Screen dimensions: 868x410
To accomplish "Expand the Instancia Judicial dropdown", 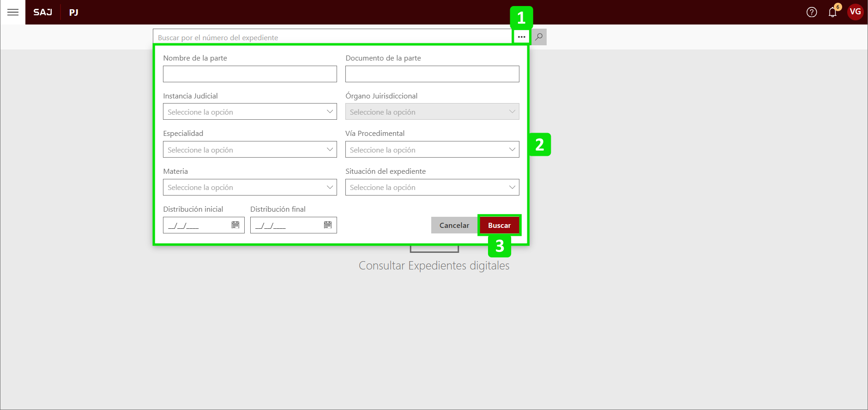I will 250,112.
